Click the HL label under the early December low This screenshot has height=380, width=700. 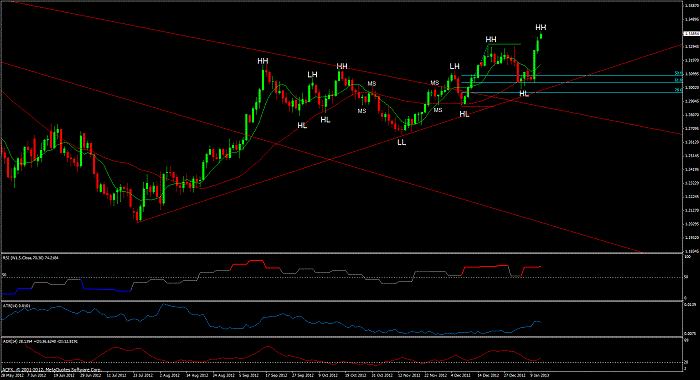click(x=464, y=114)
